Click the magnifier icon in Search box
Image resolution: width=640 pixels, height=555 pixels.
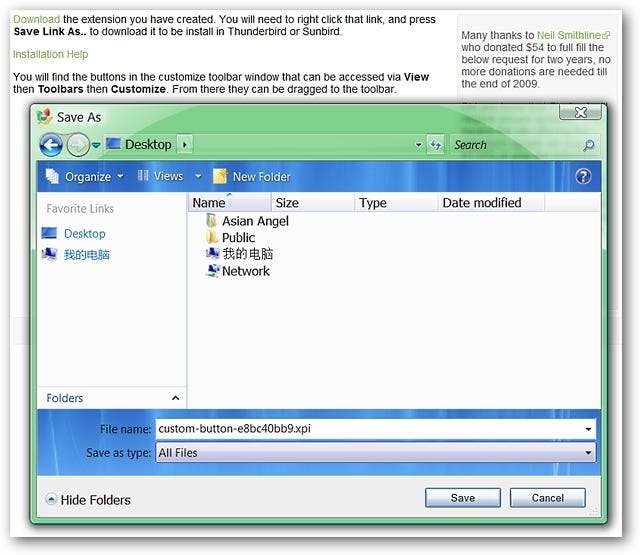point(588,145)
